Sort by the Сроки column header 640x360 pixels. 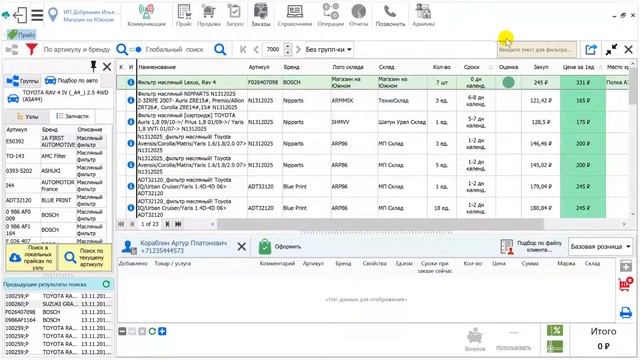coord(471,67)
